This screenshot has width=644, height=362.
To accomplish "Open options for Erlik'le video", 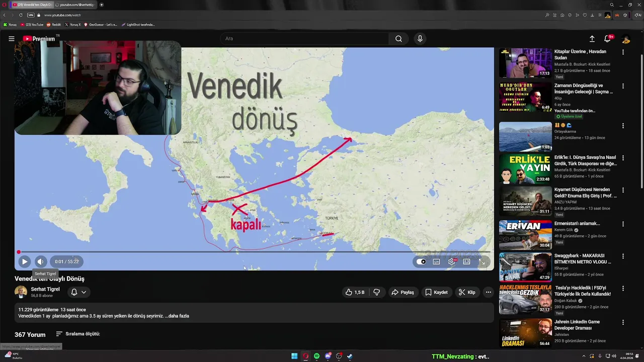I will click(x=623, y=157).
